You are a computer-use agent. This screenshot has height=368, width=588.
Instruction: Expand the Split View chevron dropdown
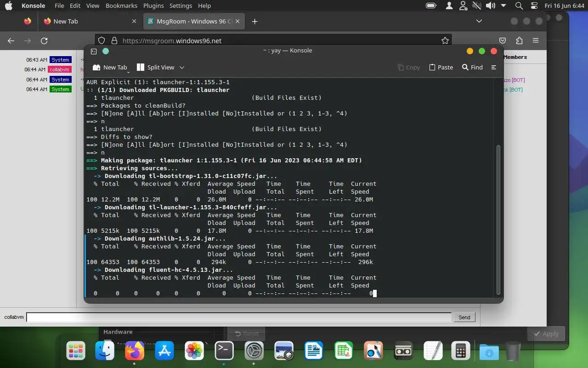click(182, 67)
